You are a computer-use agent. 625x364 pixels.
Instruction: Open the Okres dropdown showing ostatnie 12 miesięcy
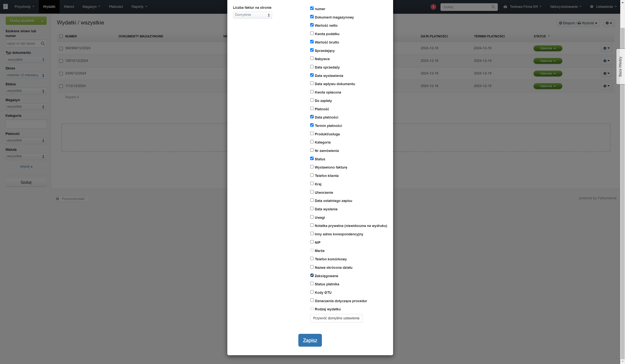click(x=26, y=75)
